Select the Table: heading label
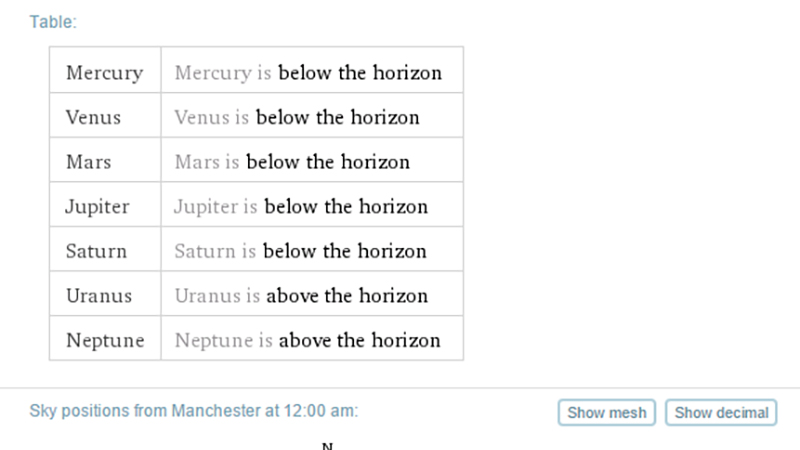This screenshot has width=800, height=450. (x=53, y=22)
